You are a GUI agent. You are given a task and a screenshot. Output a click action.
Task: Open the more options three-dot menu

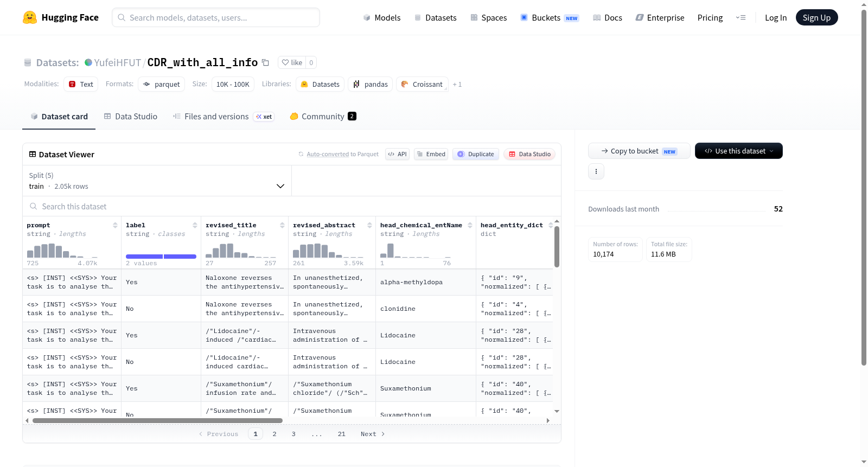pyautogui.click(x=596, y=171)
